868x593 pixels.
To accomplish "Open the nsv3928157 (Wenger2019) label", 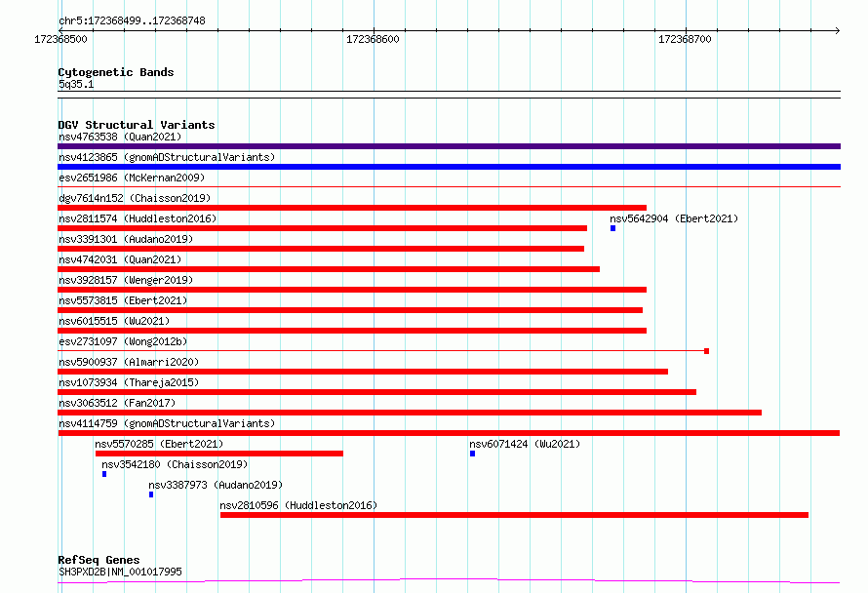I will point(126,280).
